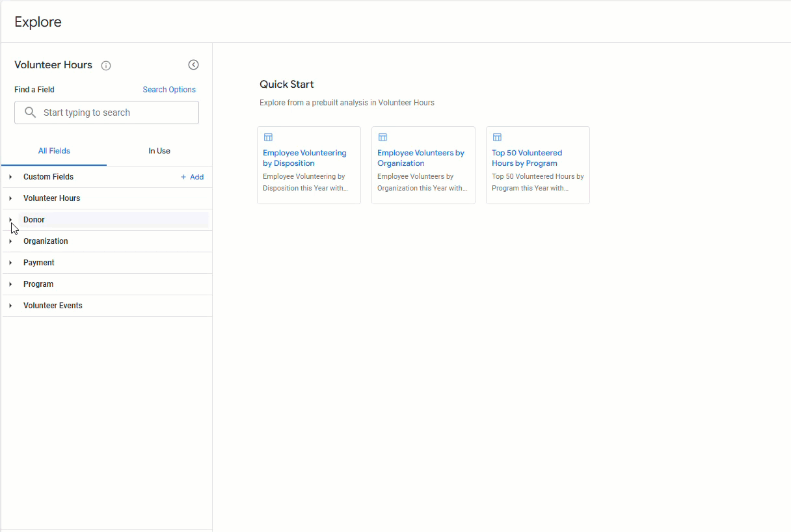This screenshot has height=532, width=791.
Task: Expand the Payment group arrow
Action: (10, 263)
